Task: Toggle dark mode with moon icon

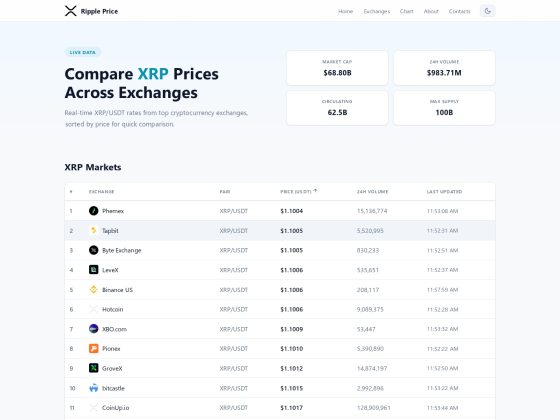Action: pos(488,11)
